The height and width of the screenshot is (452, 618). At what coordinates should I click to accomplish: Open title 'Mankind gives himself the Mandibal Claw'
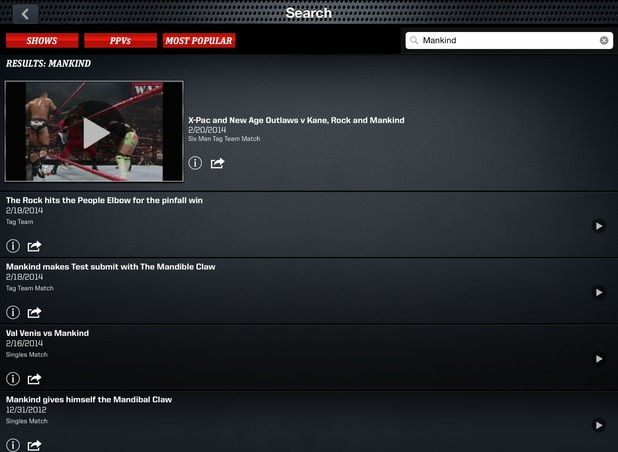tap(89, 400)
